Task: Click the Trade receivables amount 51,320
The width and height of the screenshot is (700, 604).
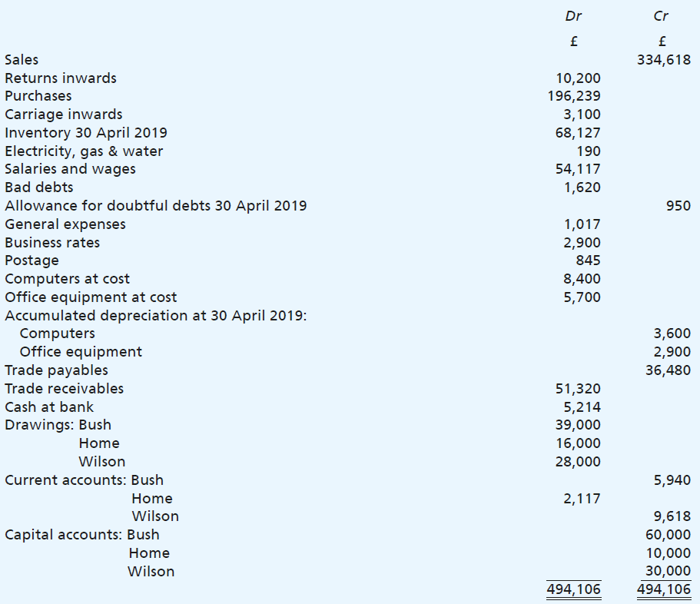Action: pos(578,389)
